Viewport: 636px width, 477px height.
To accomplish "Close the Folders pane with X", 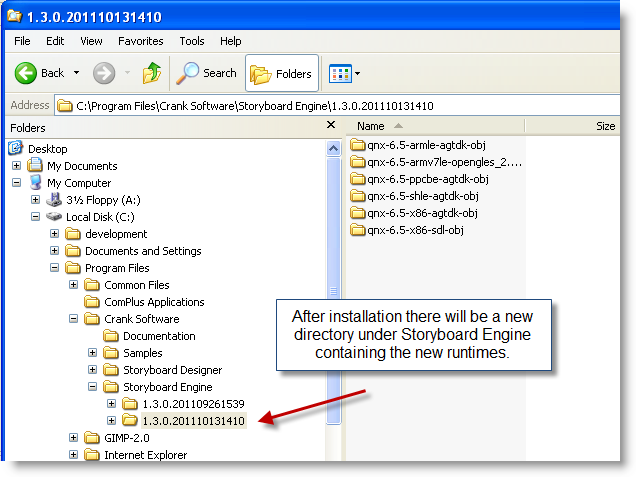I will click(x=331, y=125).
